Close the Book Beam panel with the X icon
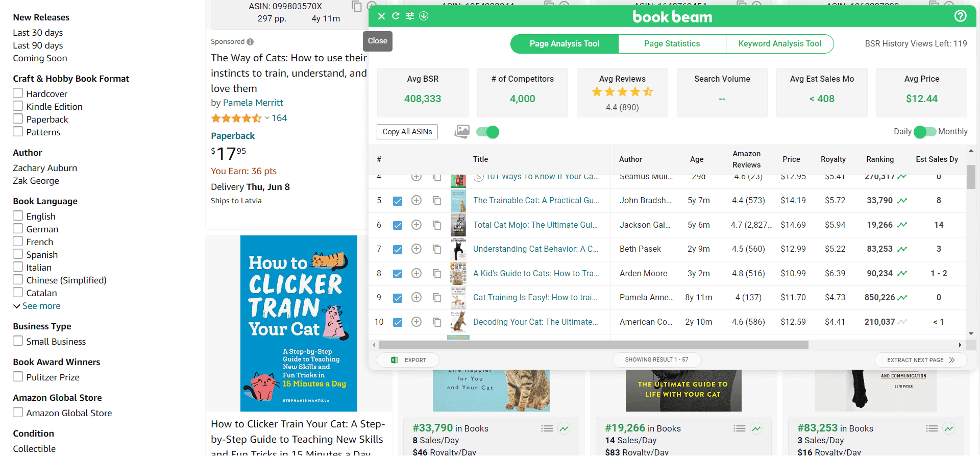 pyautogui.click(x=381, y=16)
